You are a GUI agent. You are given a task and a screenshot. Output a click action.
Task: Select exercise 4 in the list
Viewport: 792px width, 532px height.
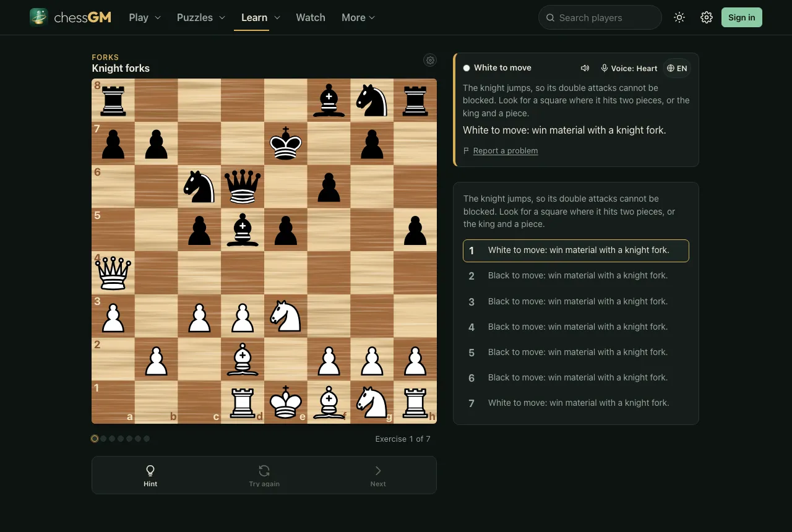click(x=576, y=327)
